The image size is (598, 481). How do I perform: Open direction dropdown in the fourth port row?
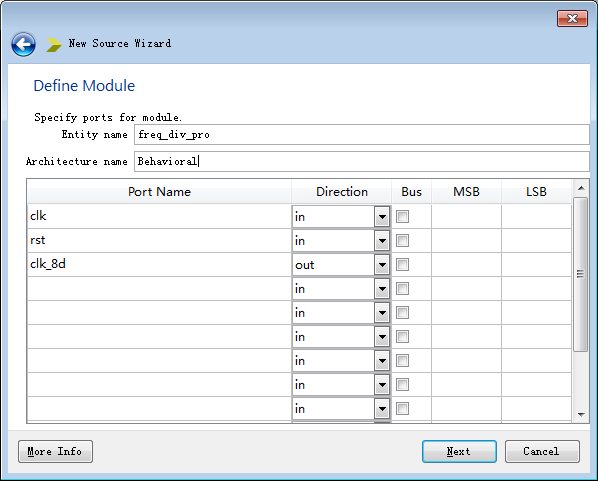coord(382,289)
